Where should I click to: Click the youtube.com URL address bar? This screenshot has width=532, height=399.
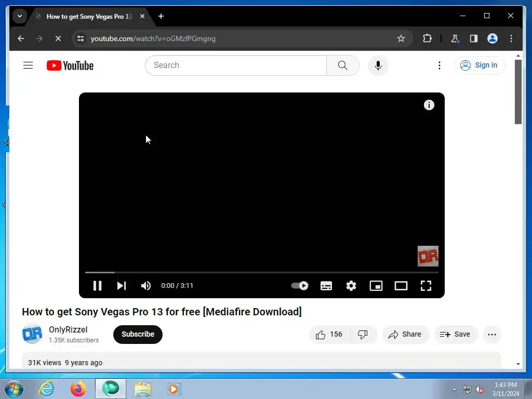pyautogui.click(x=153, y=38)
